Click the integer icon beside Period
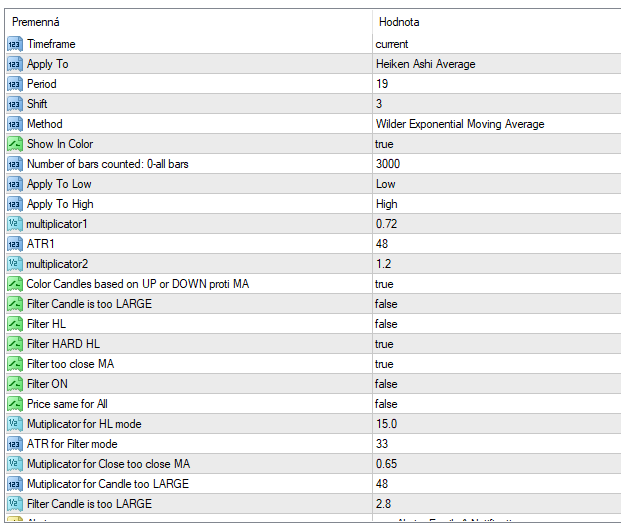 14,84
